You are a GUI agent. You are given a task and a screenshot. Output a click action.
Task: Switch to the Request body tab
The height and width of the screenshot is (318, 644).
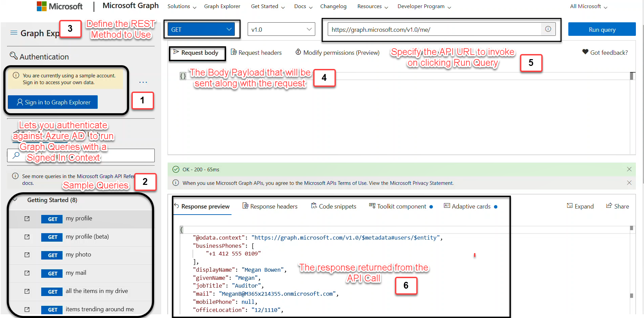click(x=196, y=52)
